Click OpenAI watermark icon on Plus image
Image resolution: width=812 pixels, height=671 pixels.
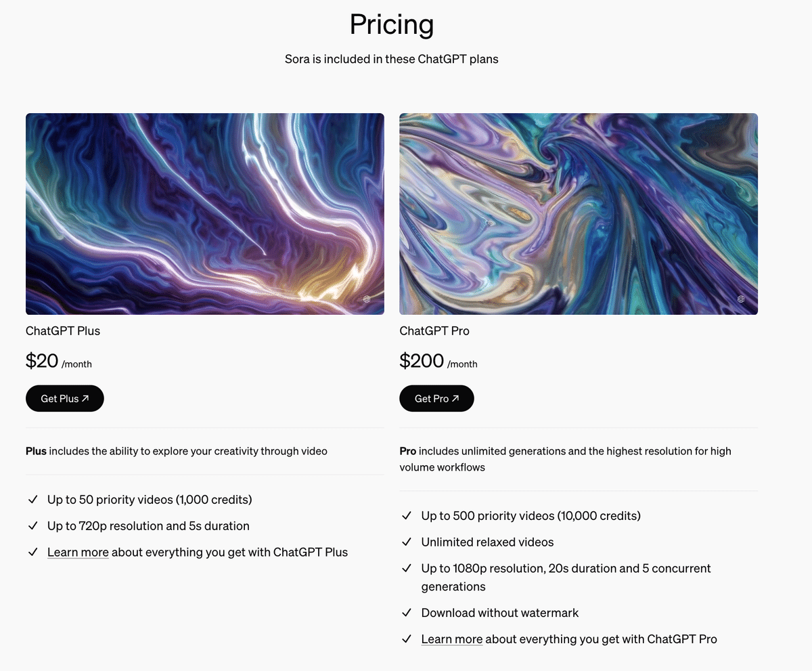click(367, 299)
